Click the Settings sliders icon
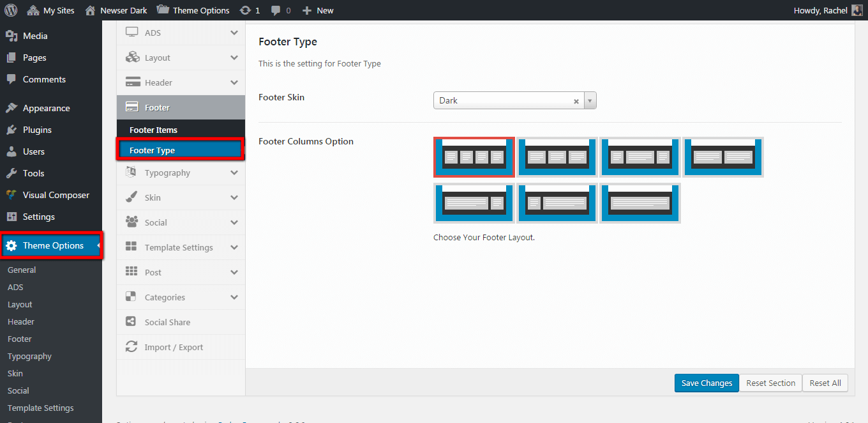This screenshot has height=423, width=868. tap(11, 217)
